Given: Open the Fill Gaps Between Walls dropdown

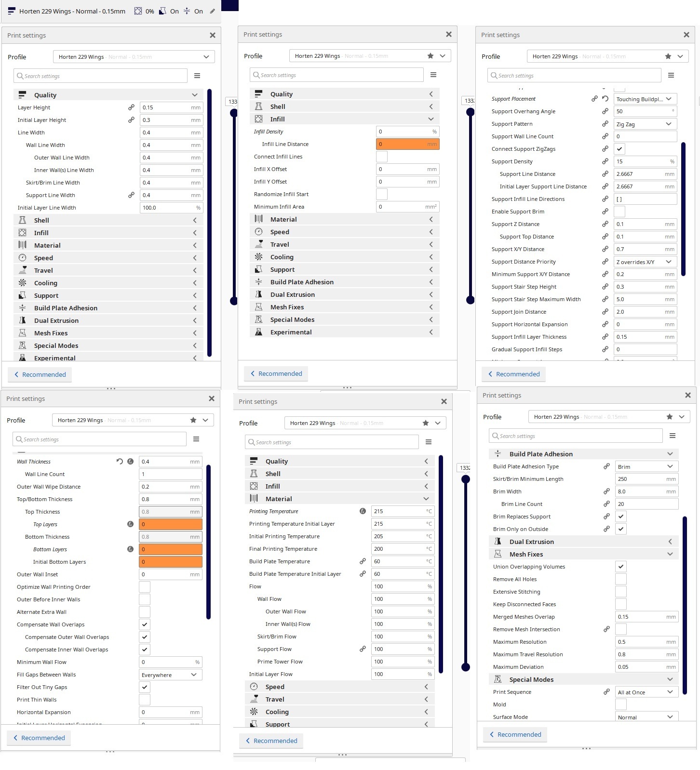Looking at the screenshot, I should tap(170, 675).
